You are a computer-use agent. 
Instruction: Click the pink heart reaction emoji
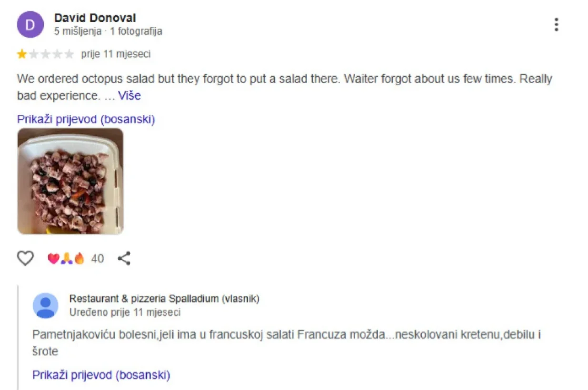[53, 259]
